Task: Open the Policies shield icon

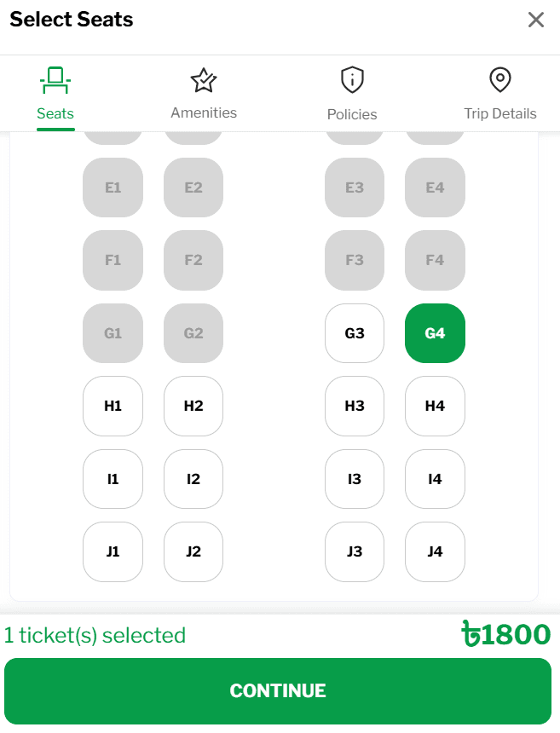Action: [352, 79]
